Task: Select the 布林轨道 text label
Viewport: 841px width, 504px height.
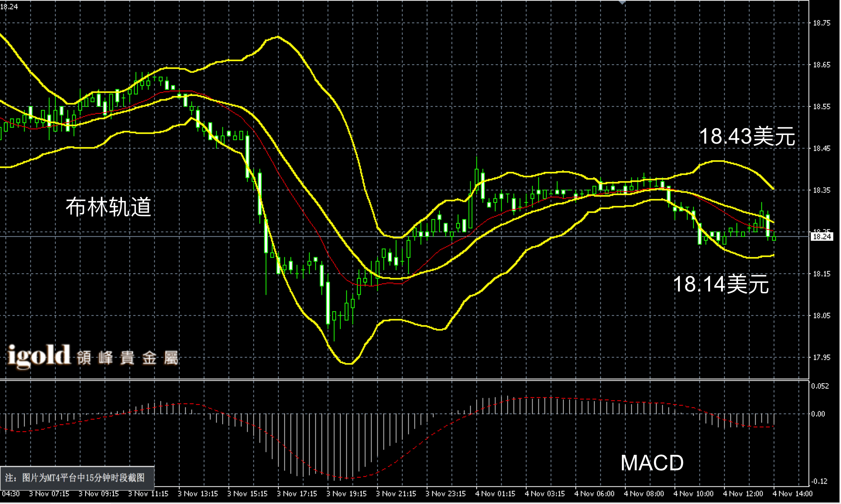Action: click(108, 207)
